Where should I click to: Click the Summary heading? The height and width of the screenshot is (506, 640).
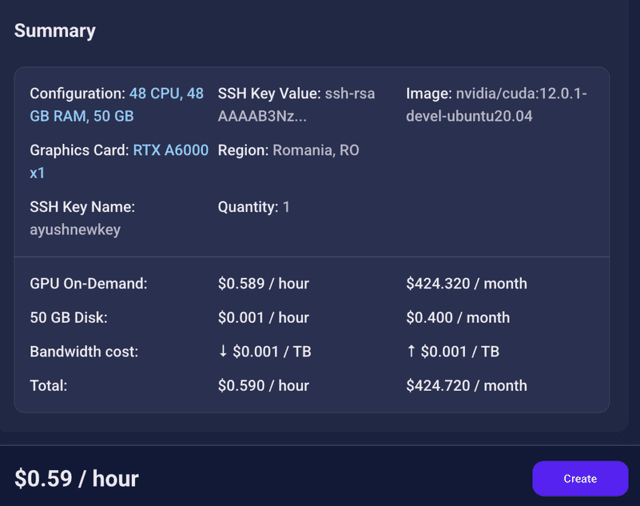coord(55,31)
